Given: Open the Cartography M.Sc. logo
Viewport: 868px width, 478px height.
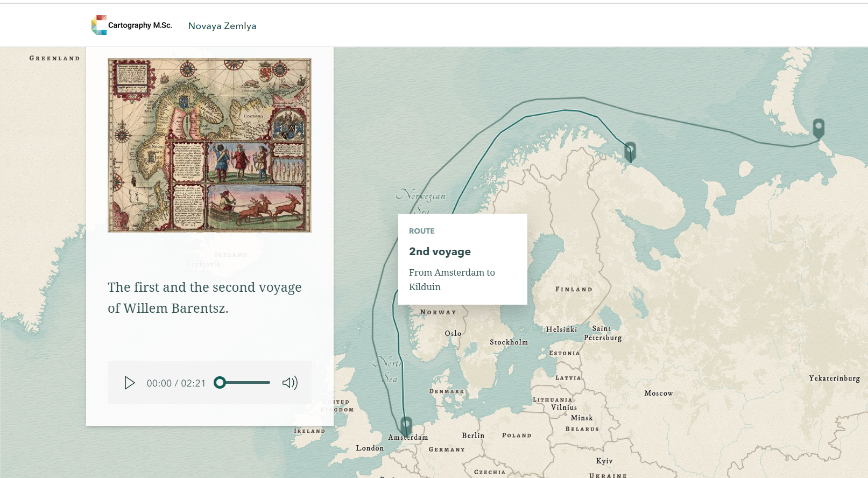Looking at the screenshot, I should pyautogui.click(x=132, y=25).
